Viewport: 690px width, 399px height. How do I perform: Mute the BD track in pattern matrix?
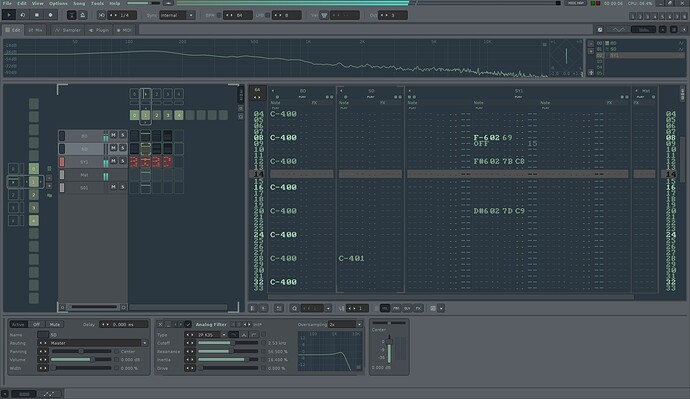(x=113, y=135)
